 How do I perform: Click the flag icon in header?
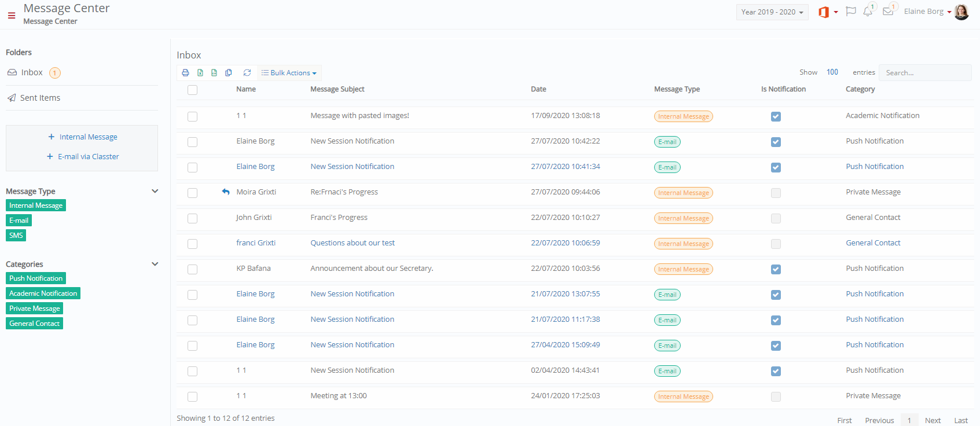[851, 12]
